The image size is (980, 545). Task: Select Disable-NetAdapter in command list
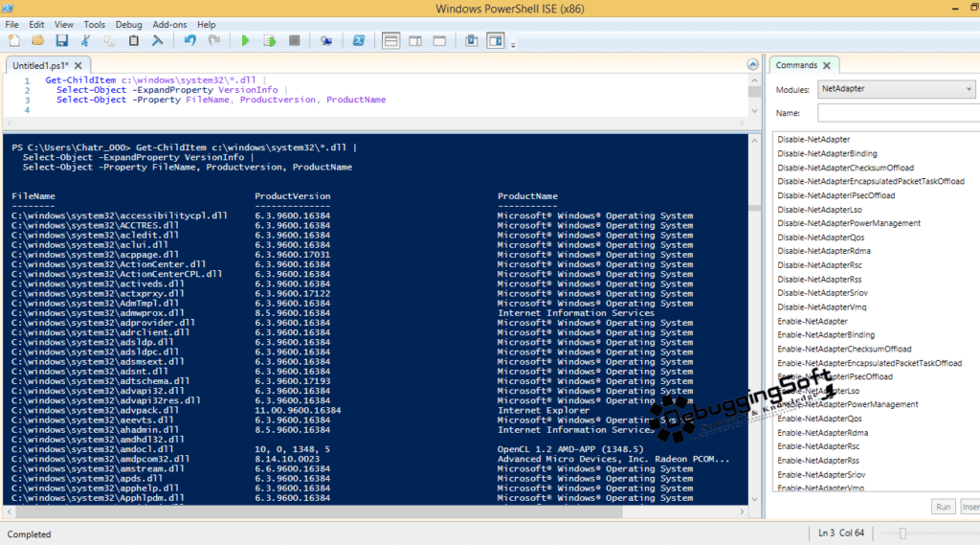tap(813, 140)
